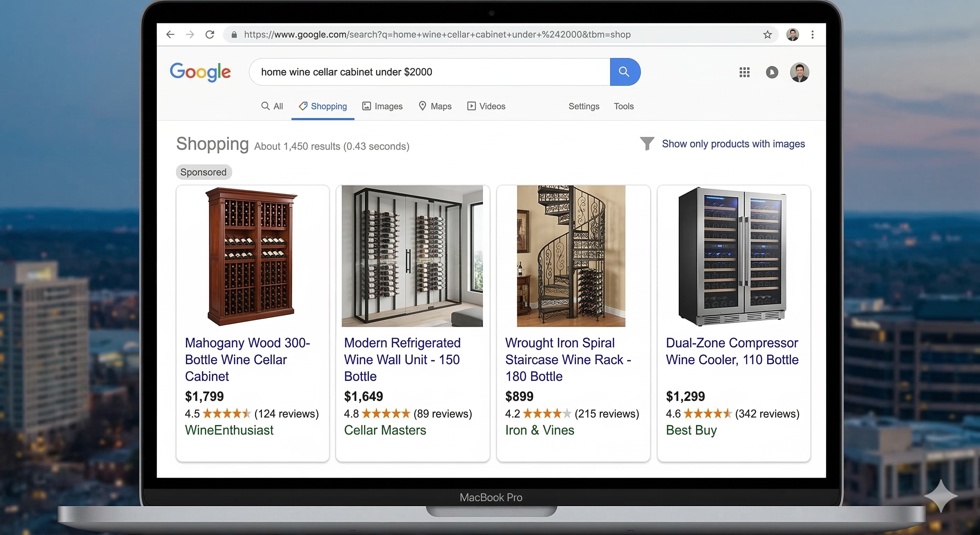
Task: Open the Chrome three-dot browser menu
Action: 812,34
